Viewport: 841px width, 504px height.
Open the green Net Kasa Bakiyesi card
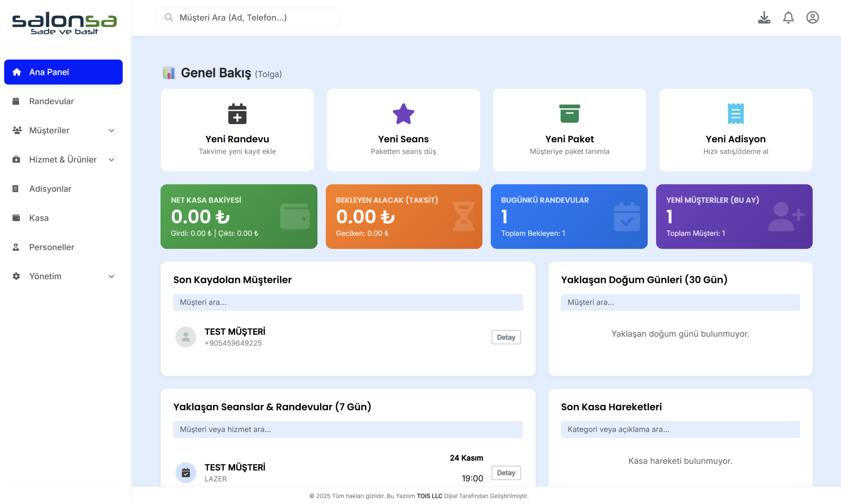(239, 216)
